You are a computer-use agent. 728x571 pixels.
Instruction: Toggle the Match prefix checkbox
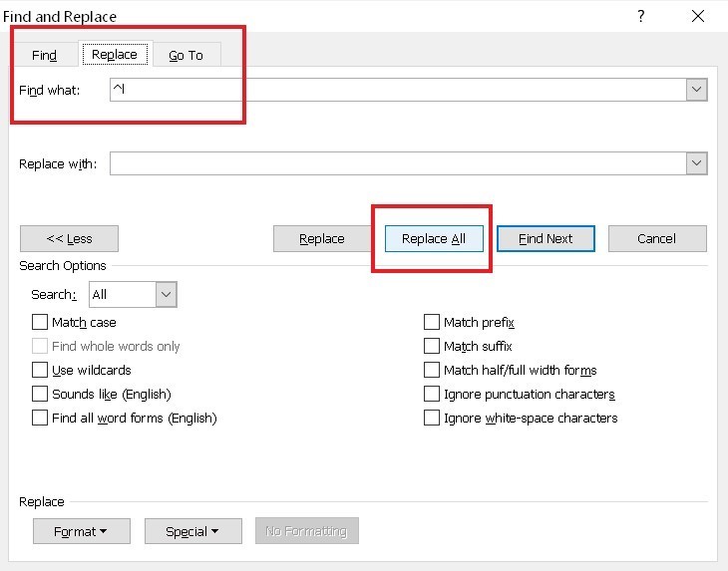click(x=432, y=322)
